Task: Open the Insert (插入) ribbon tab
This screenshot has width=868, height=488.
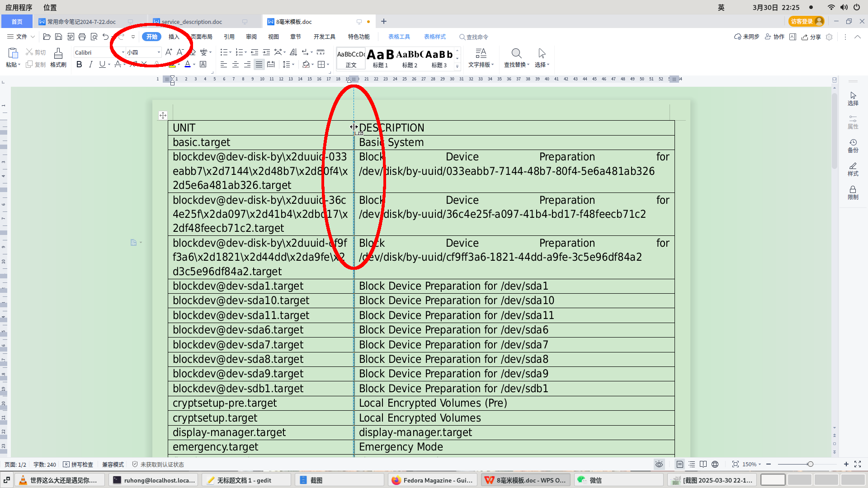Action: [x=174, y=37]
